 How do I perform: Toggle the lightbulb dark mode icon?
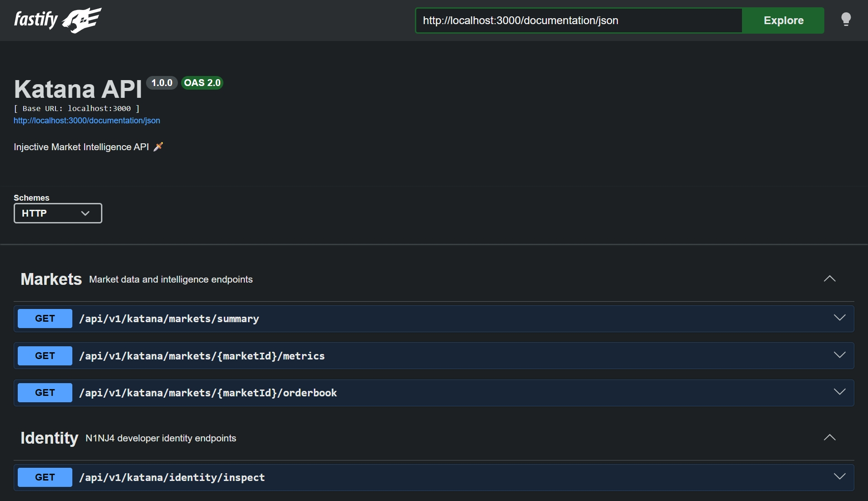846,20
